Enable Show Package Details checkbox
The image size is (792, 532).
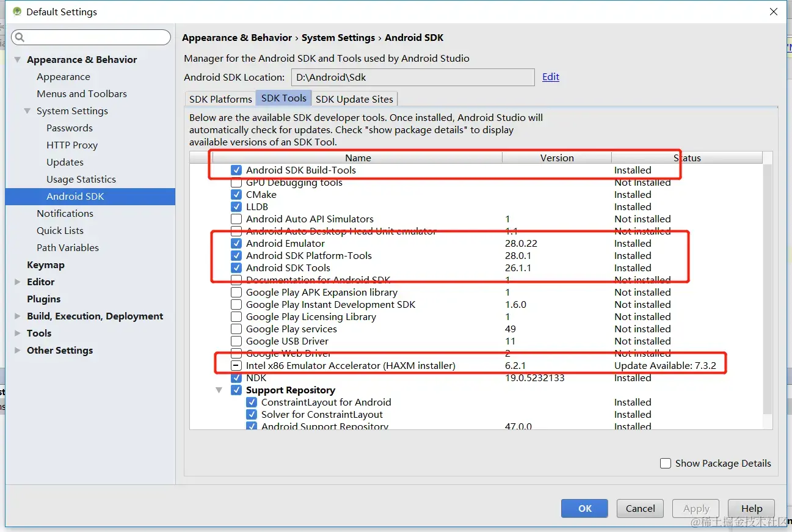click(x=666, y=464)
